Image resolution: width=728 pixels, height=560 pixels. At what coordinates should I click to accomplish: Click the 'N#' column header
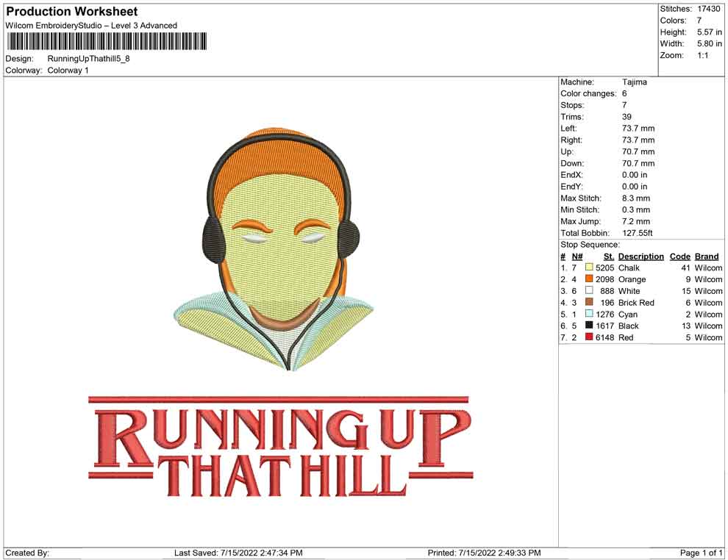point(577,256)
